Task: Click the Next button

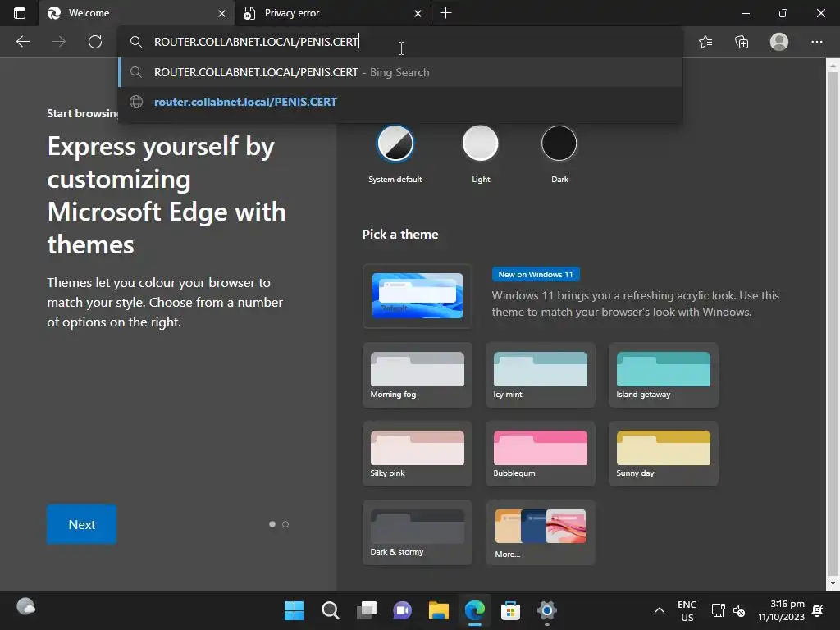Action: pos(81,524)
